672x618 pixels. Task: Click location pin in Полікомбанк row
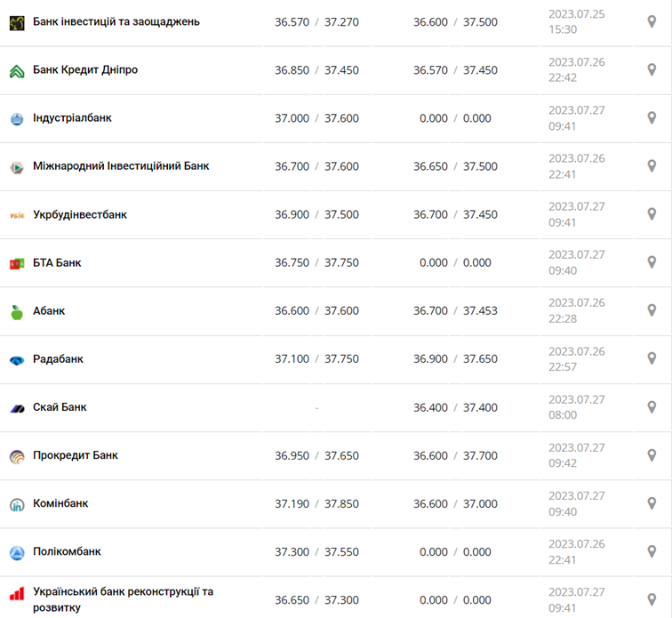point(652,551)
